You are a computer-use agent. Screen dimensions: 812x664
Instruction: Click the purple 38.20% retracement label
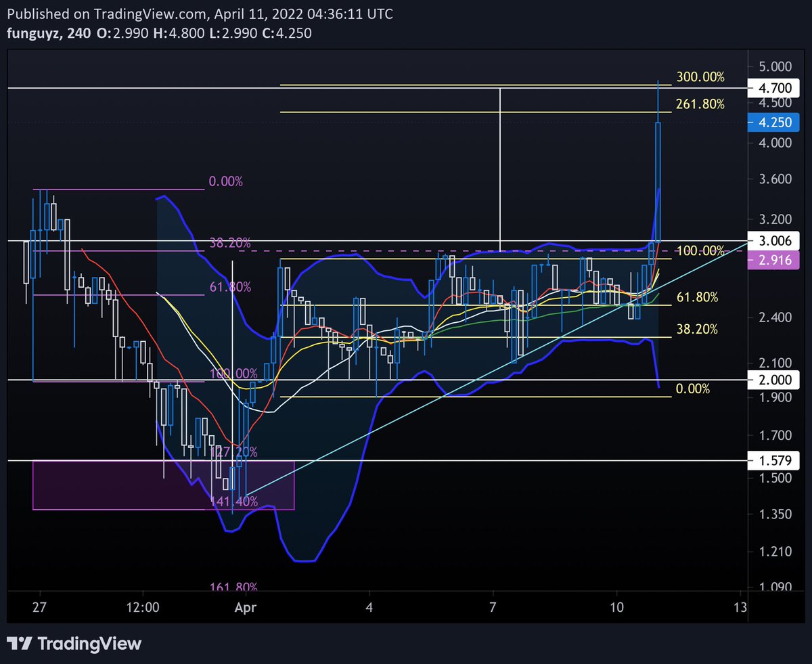tap(231, 242)
